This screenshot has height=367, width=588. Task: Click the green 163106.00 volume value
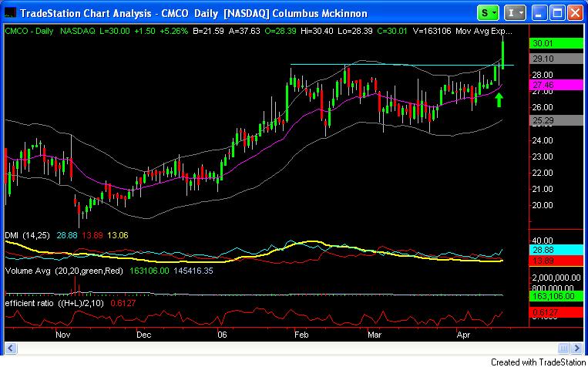tap(150, 271)
